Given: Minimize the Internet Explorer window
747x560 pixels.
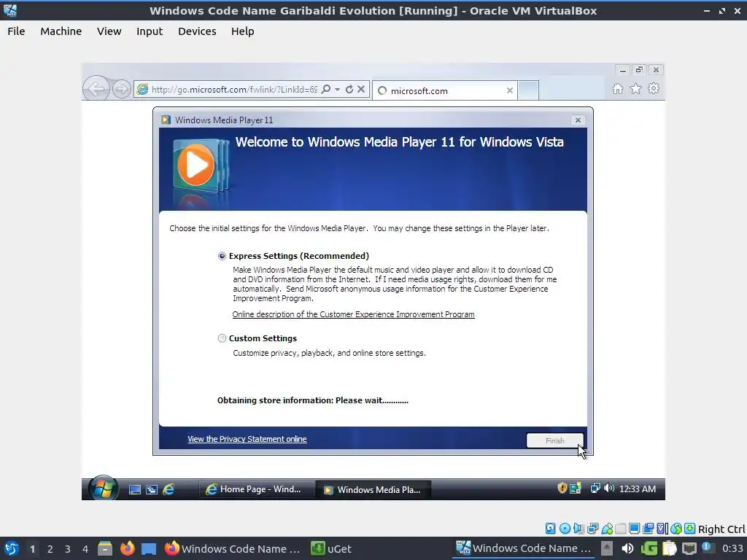Looking at the screenshot, I should (x=622, y=70).
